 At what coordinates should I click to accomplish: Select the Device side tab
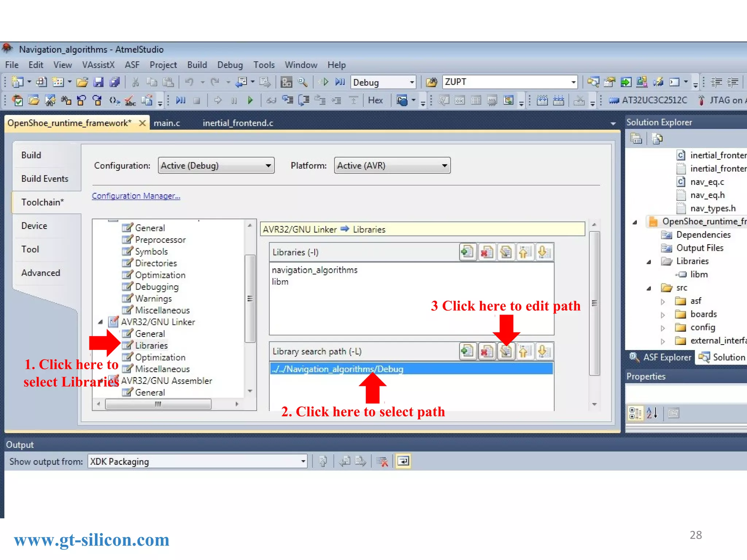34,226
